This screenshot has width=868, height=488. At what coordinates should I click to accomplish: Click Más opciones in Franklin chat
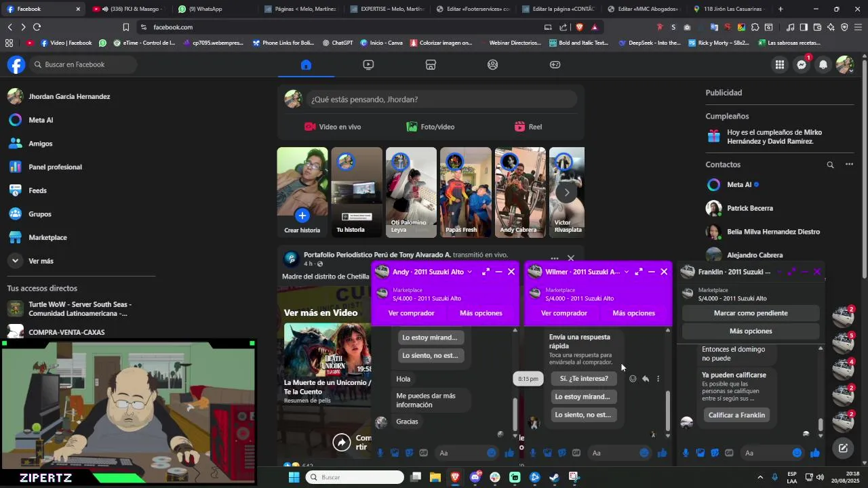(x=751, y=331)
